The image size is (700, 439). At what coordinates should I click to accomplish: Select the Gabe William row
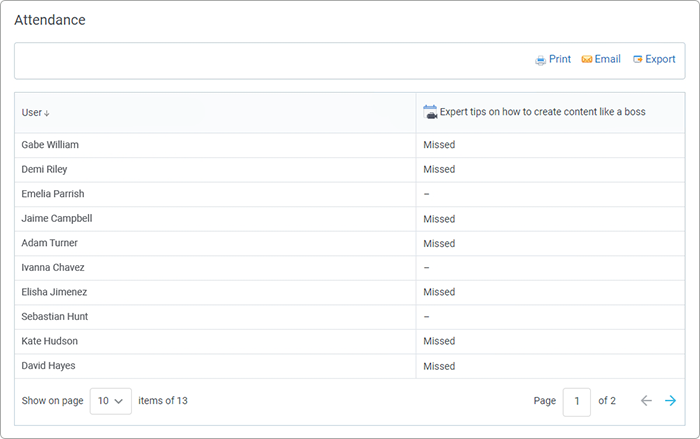(x=350, y=145)
